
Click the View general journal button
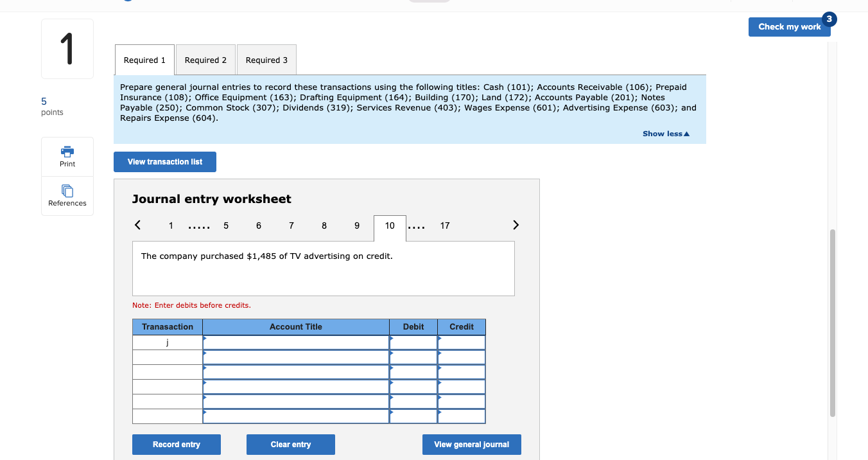(472, 445)
